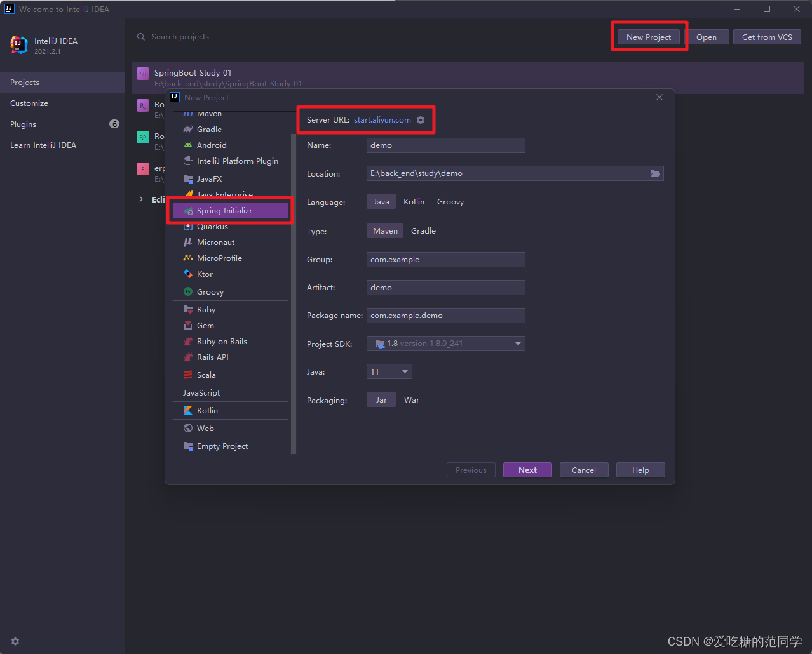Click the Micronaut mu icon
Screen dimensions: 812x654
[x=188, y=243]
